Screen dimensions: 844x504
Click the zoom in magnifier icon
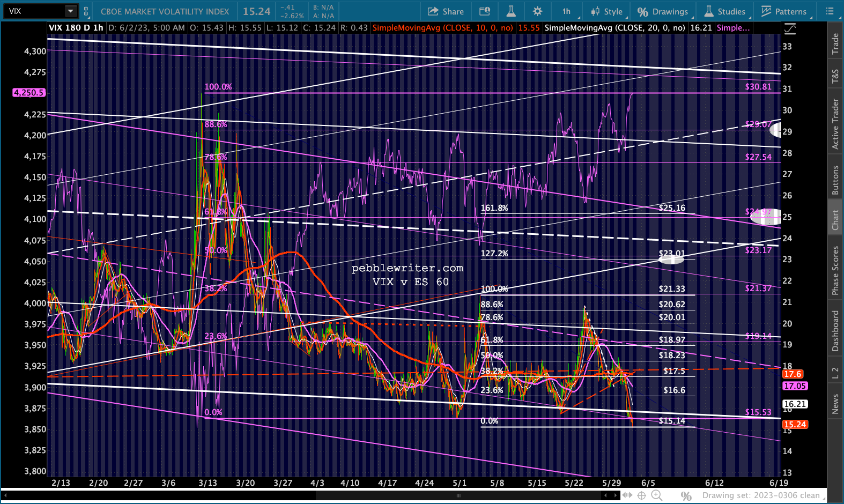click(x=656, y=495)
